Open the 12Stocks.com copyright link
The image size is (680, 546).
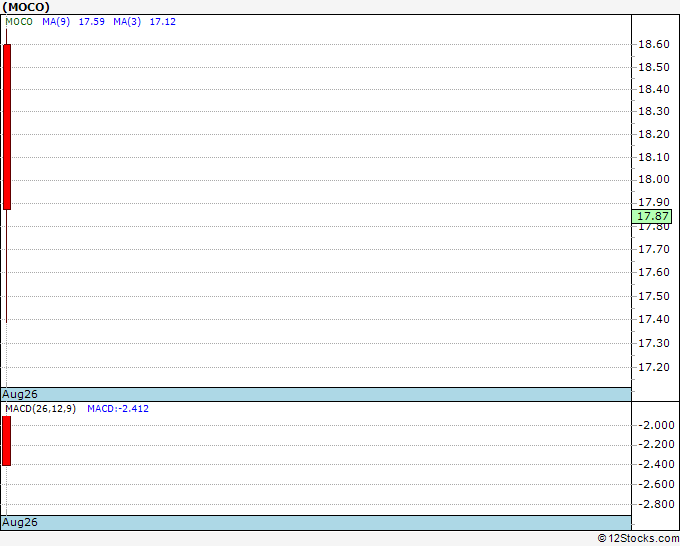point(638,539)
